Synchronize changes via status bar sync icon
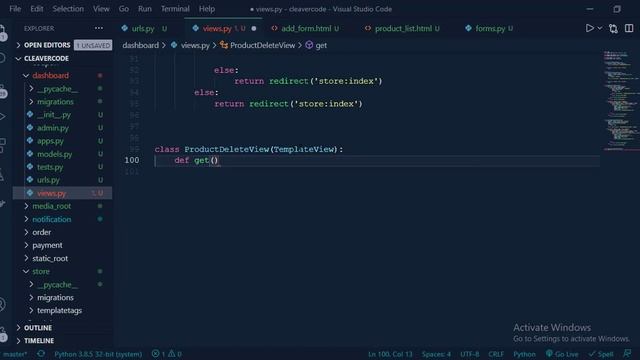This screenshot has height=360, width=640. (41, 353)
